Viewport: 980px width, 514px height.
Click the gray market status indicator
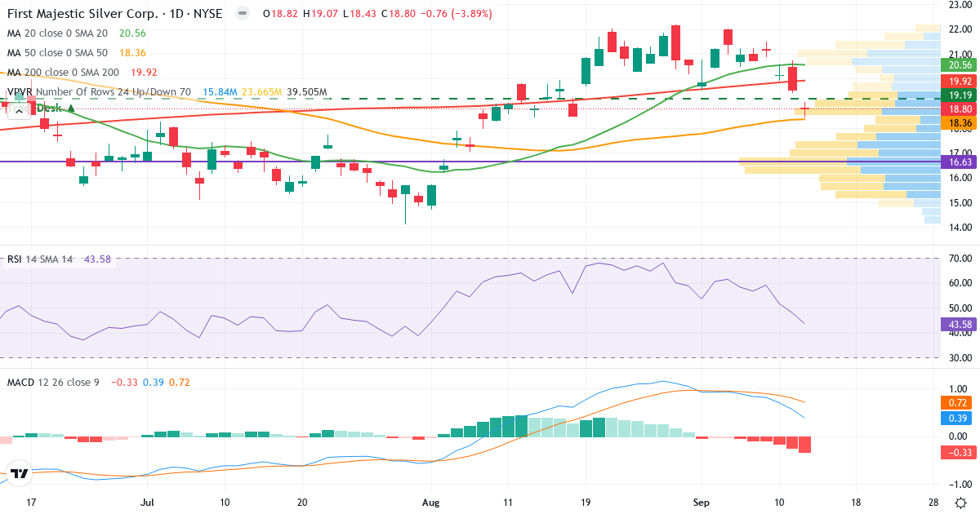tap(242, 14)
